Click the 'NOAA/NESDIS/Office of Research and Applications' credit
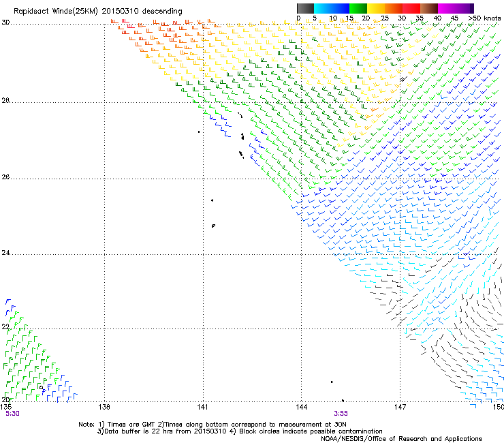Image resolution: width=504 pixels, height=443 pixels. coord(401,439)
